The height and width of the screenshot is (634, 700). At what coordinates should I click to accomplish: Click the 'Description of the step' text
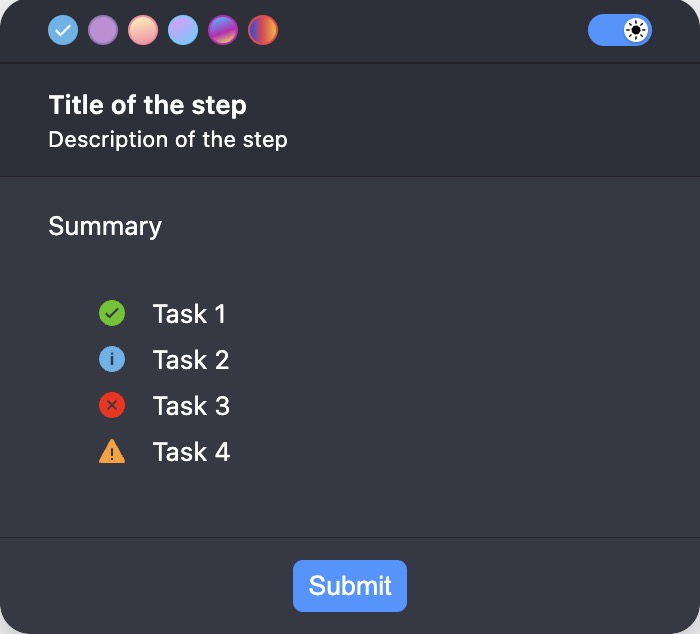[x=168, y=140]
